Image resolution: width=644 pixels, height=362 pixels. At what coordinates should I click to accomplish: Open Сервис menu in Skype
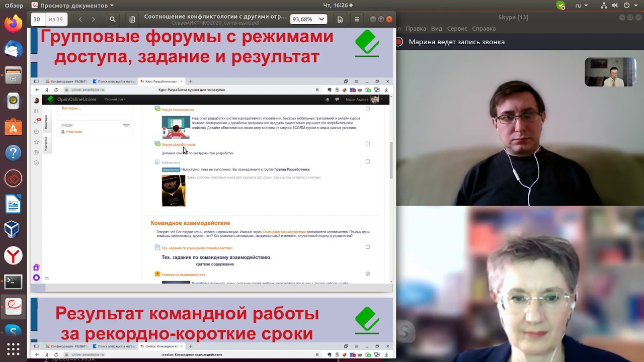click(457, 29)
